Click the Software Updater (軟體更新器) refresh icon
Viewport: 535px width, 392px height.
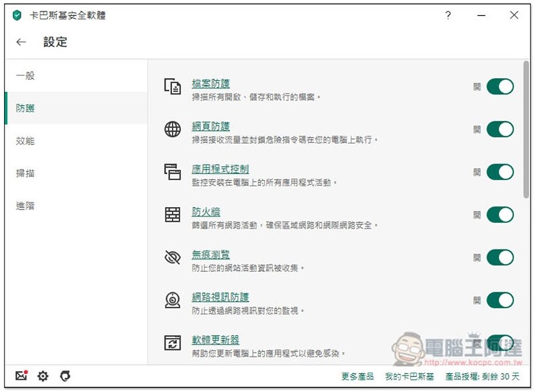tap(173, 343)
